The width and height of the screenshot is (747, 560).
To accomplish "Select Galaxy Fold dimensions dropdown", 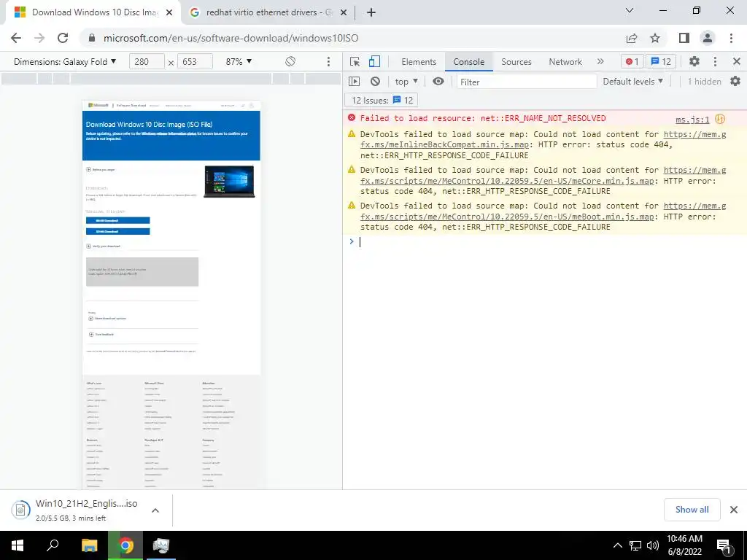I will [65, 61].
